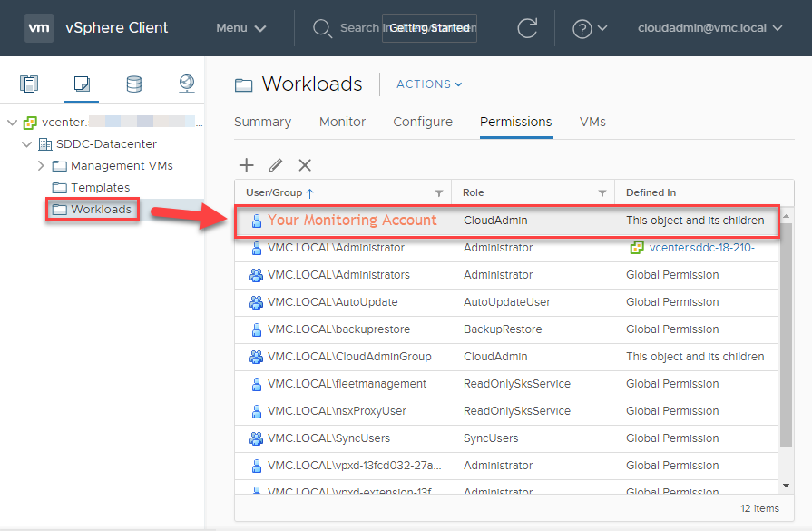Open the Monitor tab
Image resolution: width=812 pixels, height=531 pixels.
342,122
